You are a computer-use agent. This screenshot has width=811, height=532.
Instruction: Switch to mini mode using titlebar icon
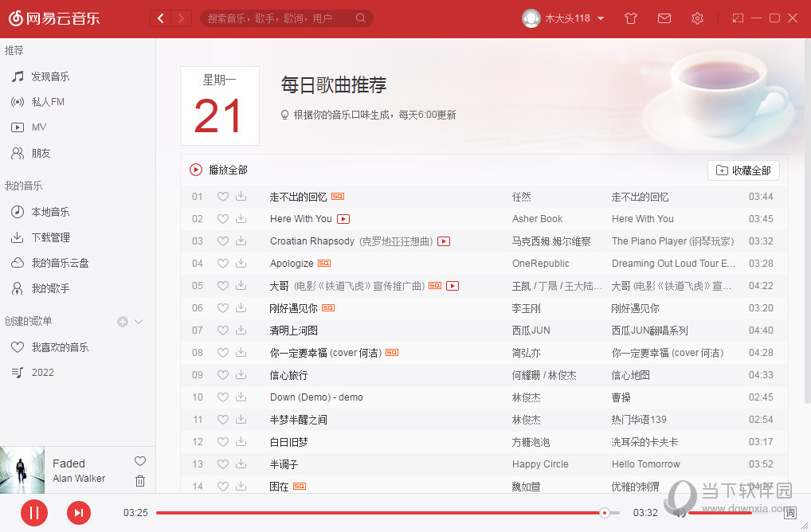pos(737,18)
